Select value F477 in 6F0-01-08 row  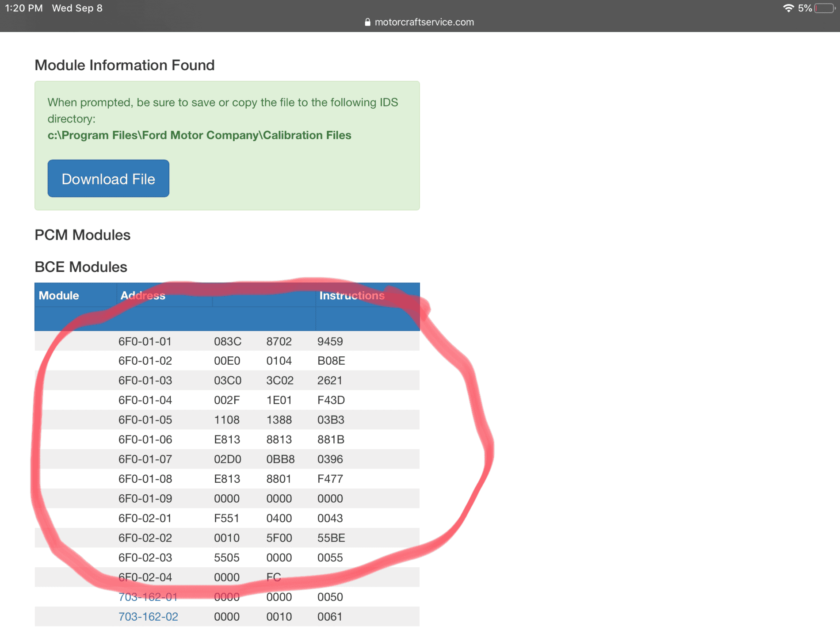pos(330,479)
